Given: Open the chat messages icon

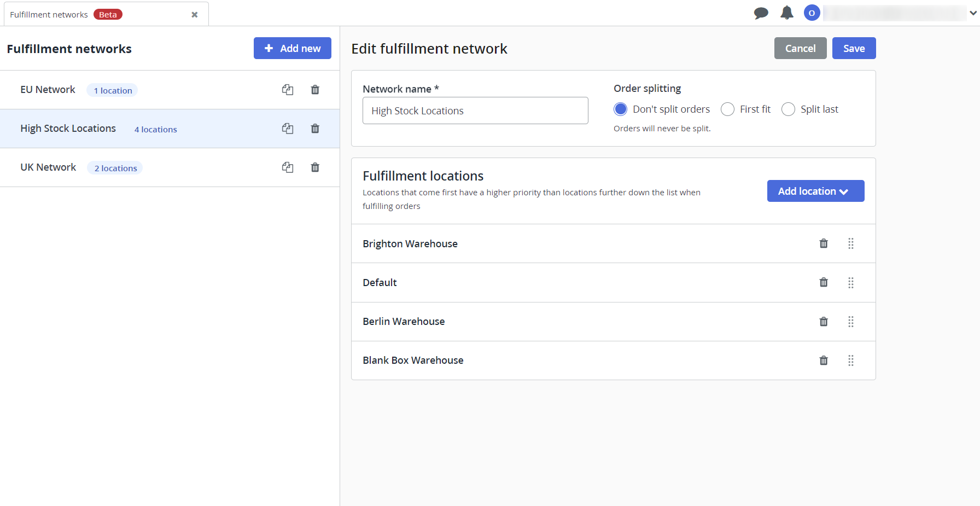Looking at the screenshot, I should pos(761,13).
